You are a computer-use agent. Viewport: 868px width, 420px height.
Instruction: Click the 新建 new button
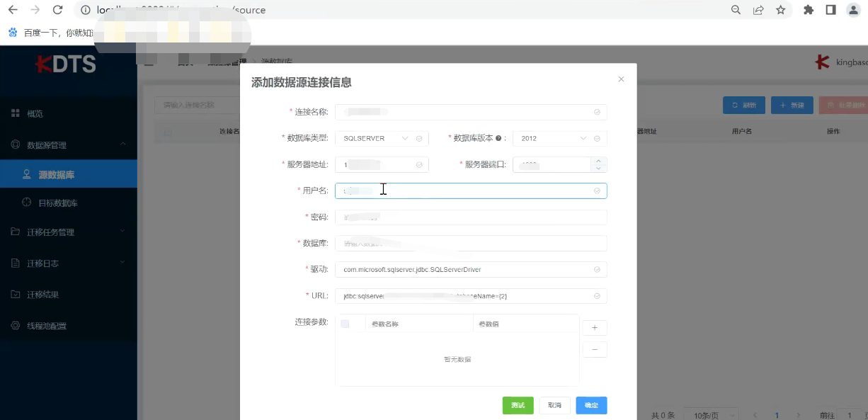pyautogui.click(x=792, y=105)
